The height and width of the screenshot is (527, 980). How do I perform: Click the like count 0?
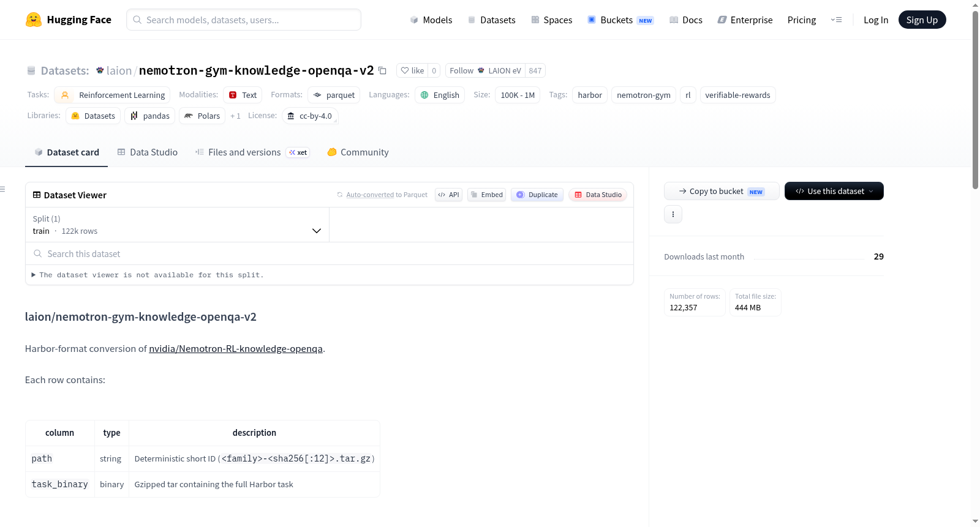[x=434, y=70]
